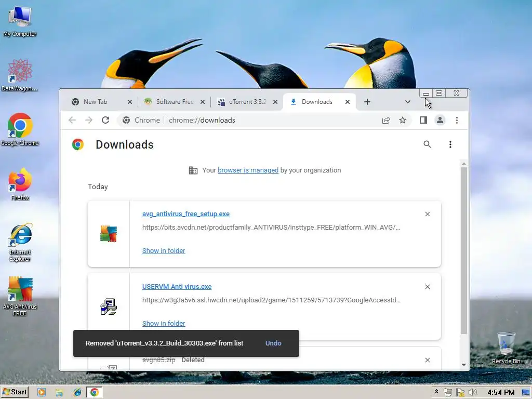Open file explorer from taskbar quick launch
The image size is (532, 399).
(59, 392)
